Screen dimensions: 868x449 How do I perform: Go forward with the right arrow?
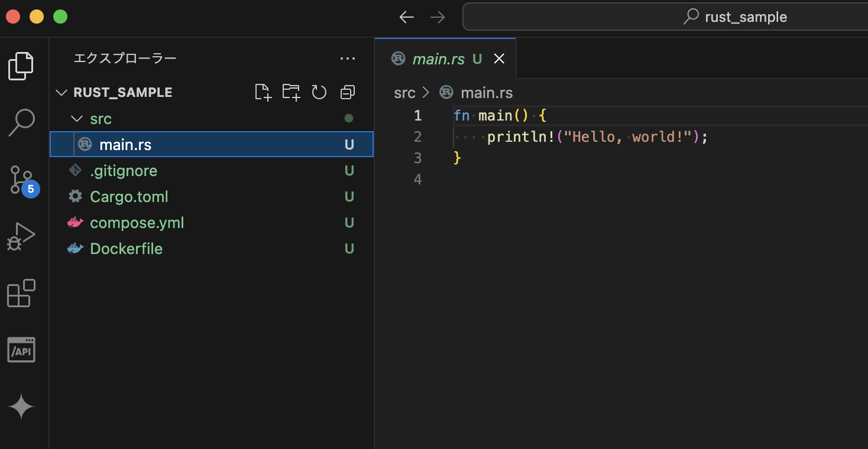tap(438, 17)
